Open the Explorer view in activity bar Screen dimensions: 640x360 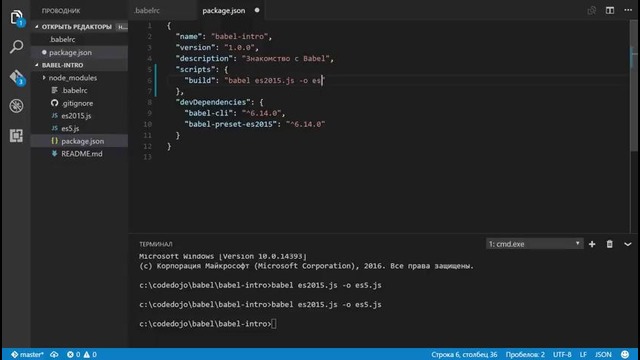click(16, 18)
